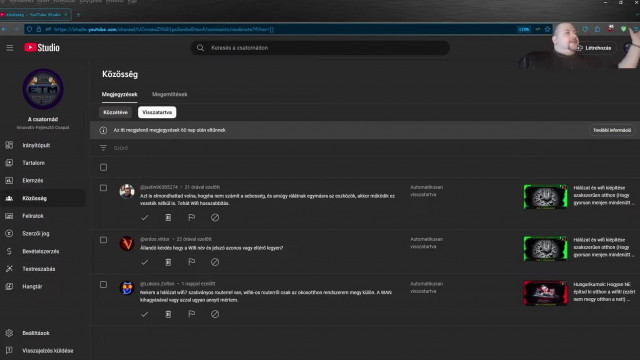
Task: Open the @Lukacs.Zoltan username link
Action: (x=157, y=284)
